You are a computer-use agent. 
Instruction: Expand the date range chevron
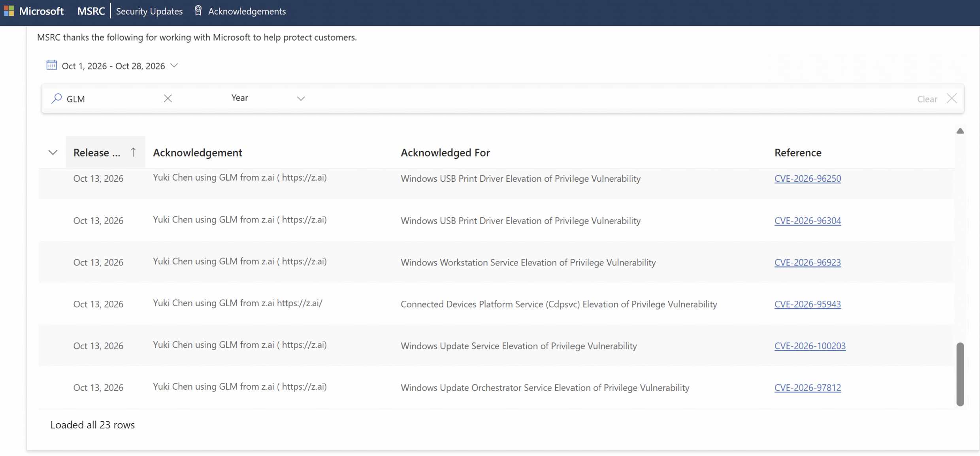pos(174,65)
